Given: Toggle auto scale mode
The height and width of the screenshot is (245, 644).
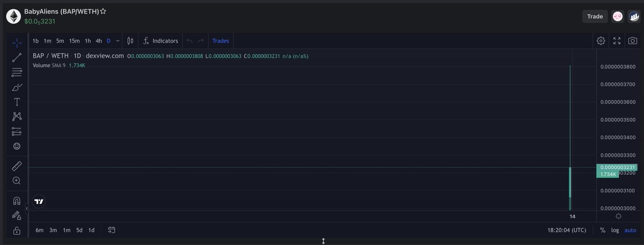Looking at the screenshot, I should [x=630, y=230].
